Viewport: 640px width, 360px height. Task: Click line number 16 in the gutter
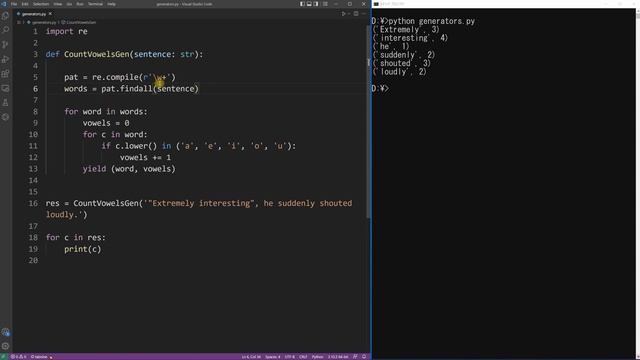[x=33, y=203]
